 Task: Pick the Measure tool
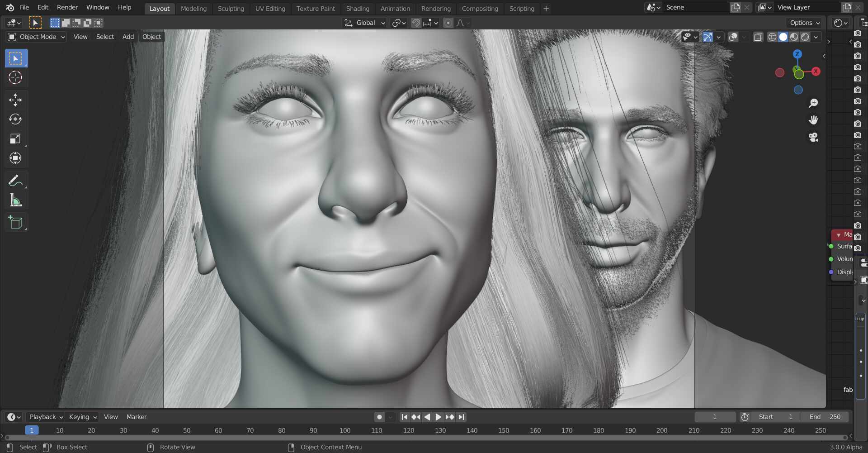(x=15, y=200)
